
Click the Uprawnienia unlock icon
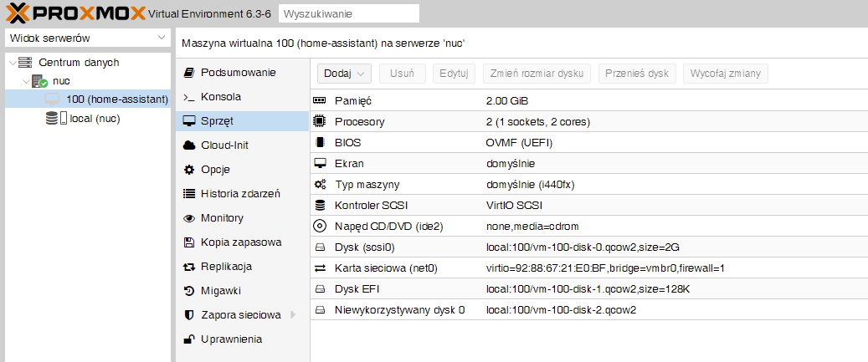(189, 339)
